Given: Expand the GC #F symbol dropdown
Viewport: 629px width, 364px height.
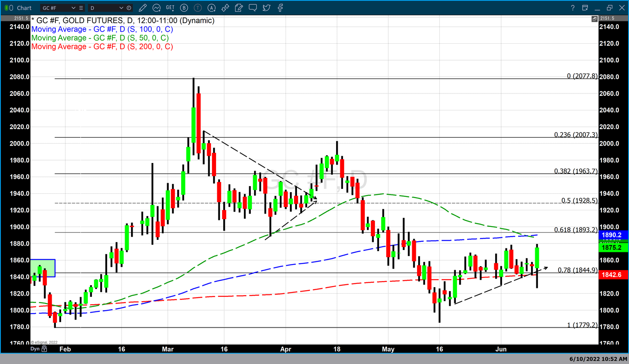Looking at the screenshot, I should [73, 8].
